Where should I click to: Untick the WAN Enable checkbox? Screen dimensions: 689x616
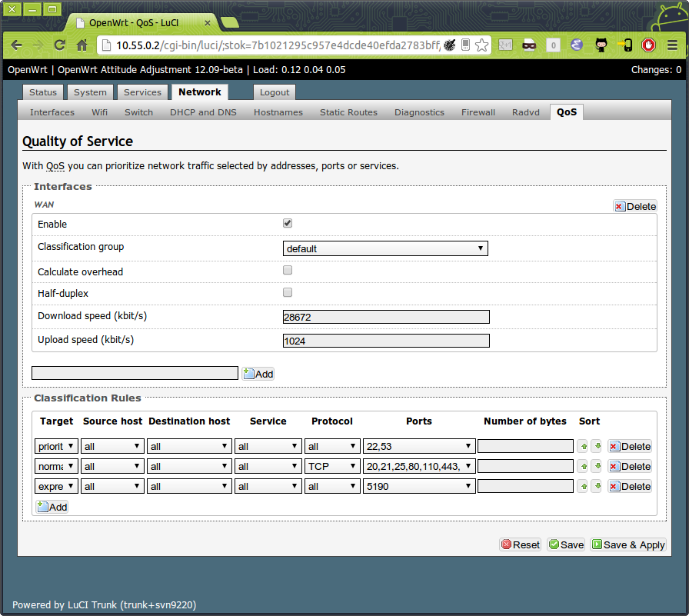point(288,223)
